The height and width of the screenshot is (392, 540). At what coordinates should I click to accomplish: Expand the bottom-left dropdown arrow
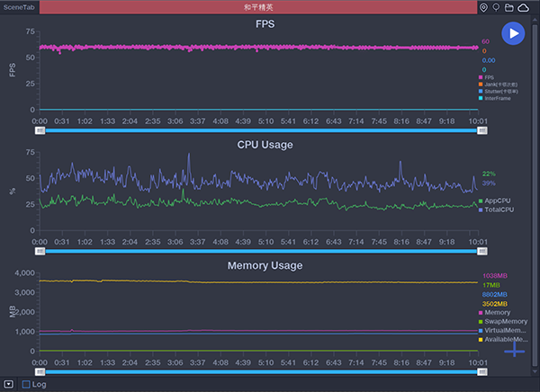pyautogui.click(x=8, y=384)
